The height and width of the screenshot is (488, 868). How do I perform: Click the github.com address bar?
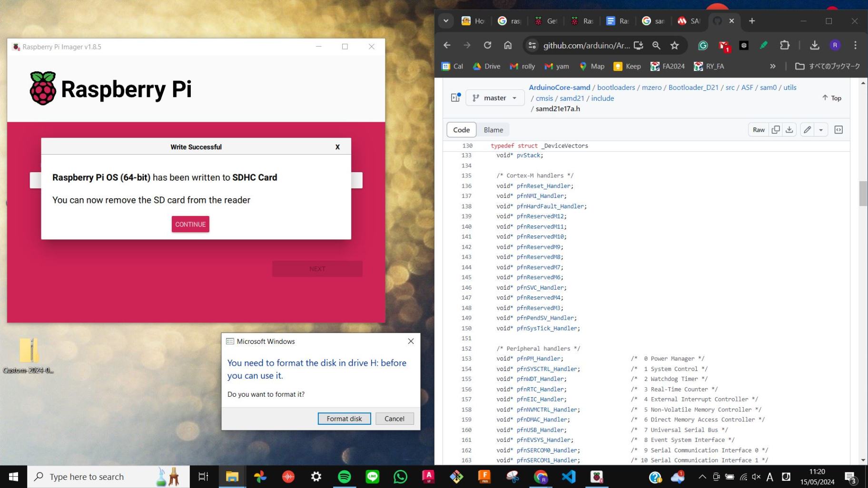[x=586, y=45]
